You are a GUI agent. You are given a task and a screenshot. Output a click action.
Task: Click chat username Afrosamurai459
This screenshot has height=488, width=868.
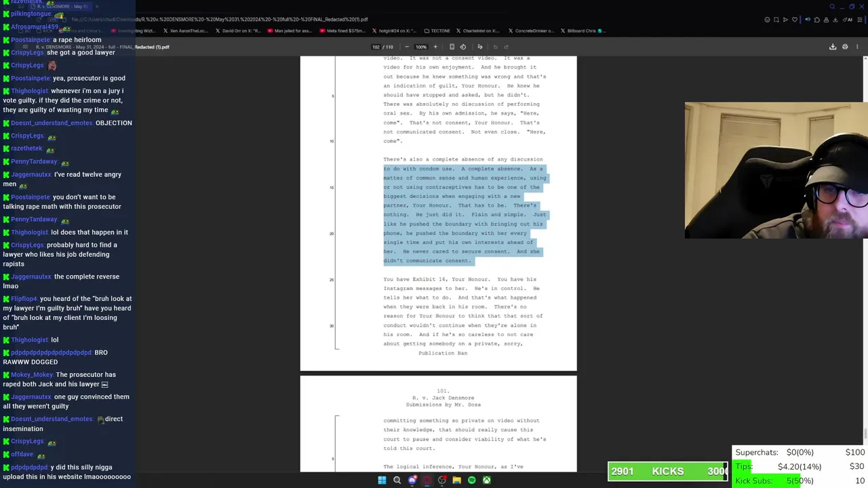(x=35, y=27)
